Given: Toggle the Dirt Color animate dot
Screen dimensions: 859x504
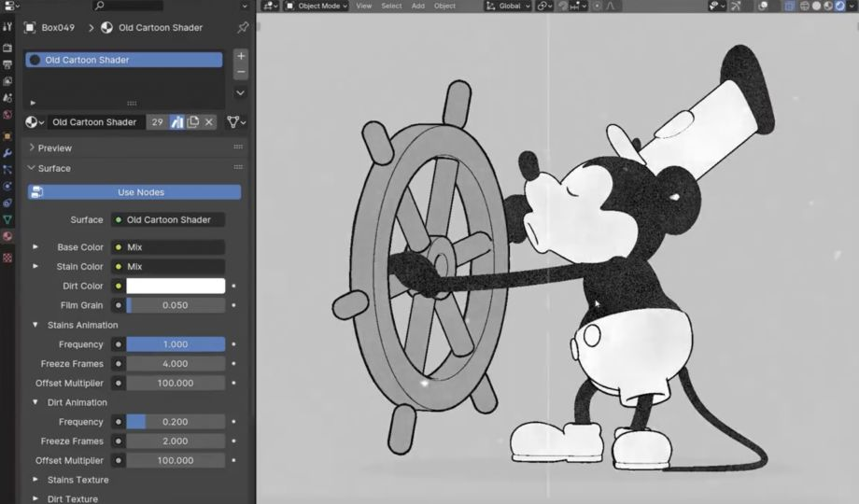Looking at the screenshot, I should click(234, 286).
